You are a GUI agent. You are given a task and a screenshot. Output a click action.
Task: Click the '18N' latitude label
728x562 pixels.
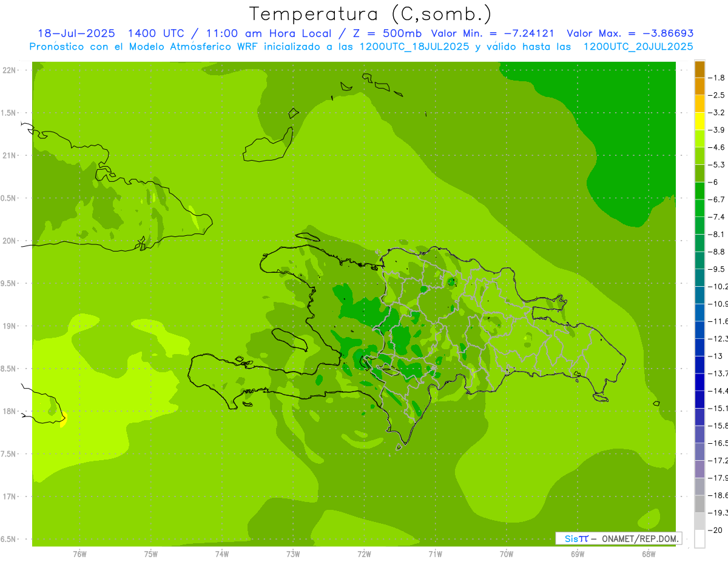click(x=10, y=411)
